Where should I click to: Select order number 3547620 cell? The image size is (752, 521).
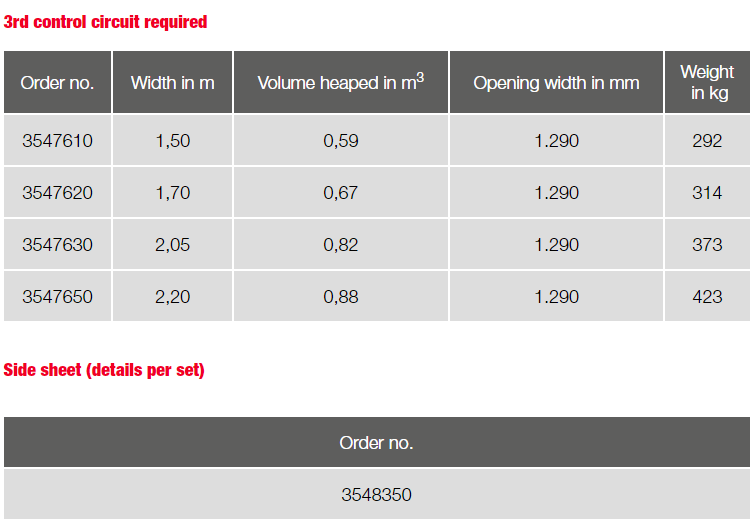tap(58, 192)
